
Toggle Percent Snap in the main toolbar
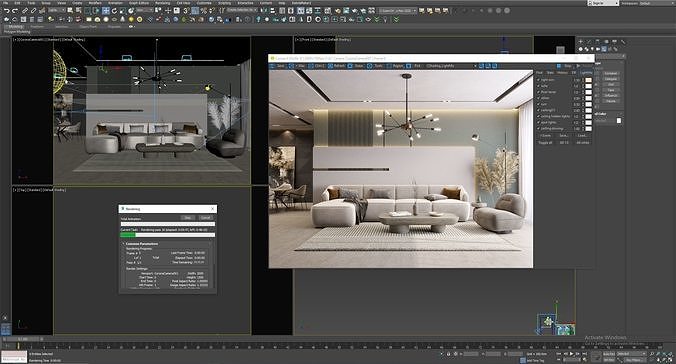[203, 10]
